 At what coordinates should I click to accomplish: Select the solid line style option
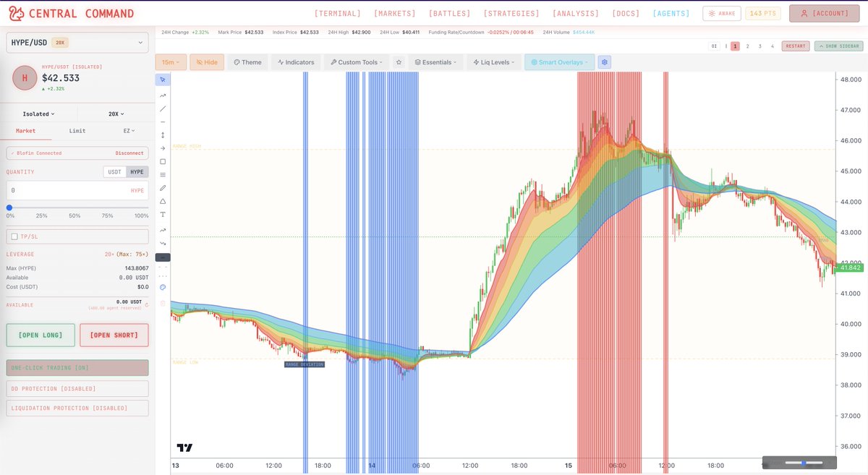pyautogui.click(x=163, y=257)
